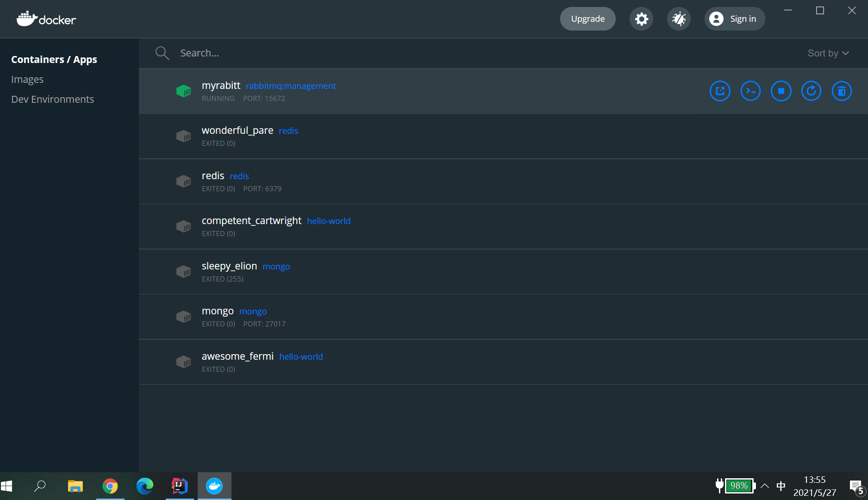Open the troubleshoot bug icon
This screenshot has width=868, height=500.
tap(679, 19)
